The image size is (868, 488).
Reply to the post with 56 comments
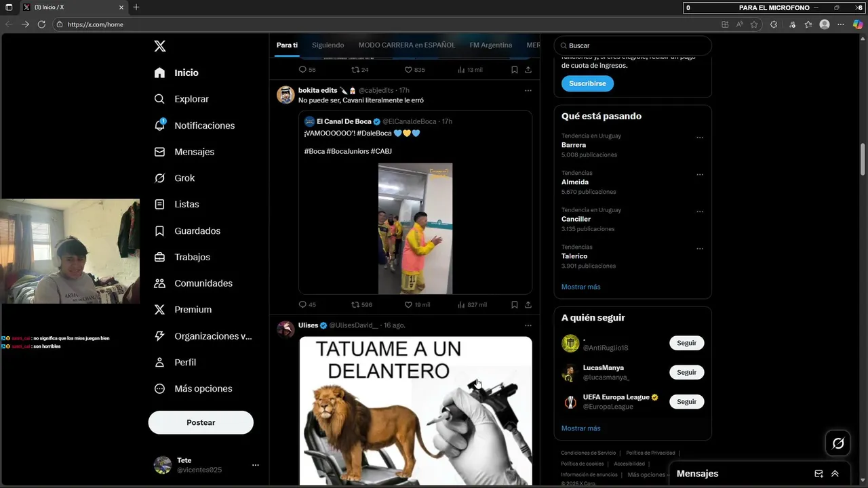coord(307,70)
